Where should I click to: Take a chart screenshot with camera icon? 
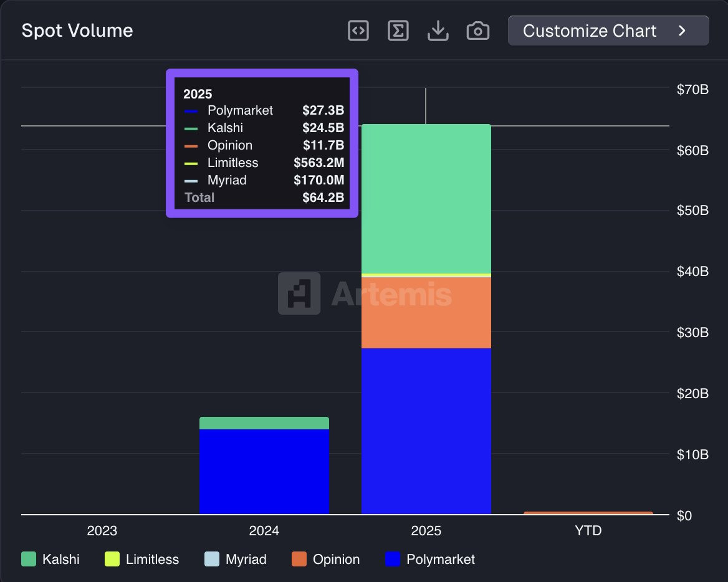pyautogui.click(x=478, y=31)
